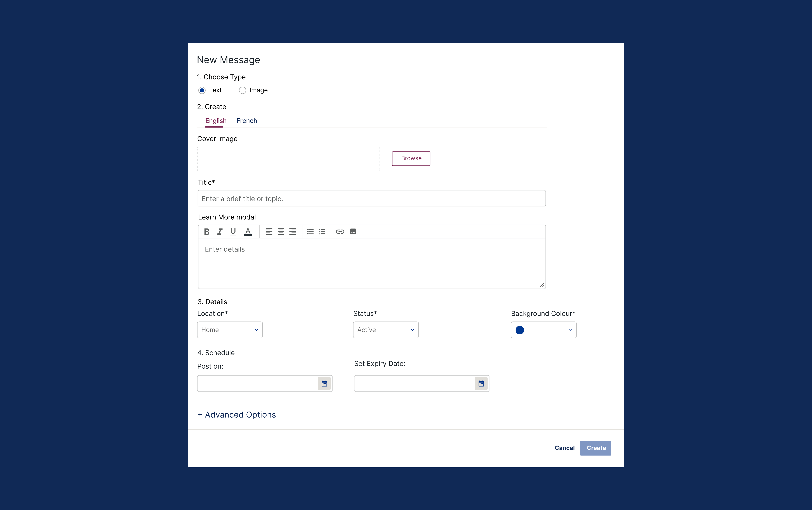The image size is (812, 510).
Task: Open the Post on calendar picker
Action: (x=324, y=384)
